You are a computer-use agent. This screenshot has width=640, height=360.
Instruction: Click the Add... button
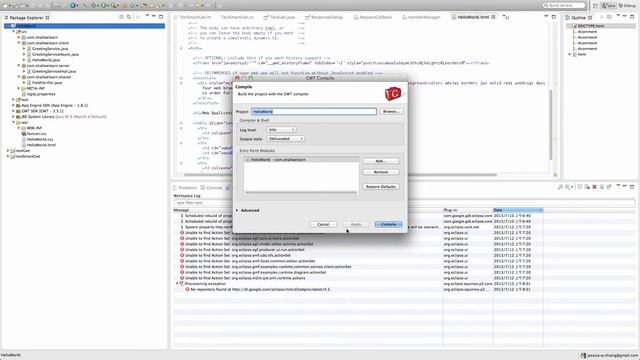tap(381, 161)
